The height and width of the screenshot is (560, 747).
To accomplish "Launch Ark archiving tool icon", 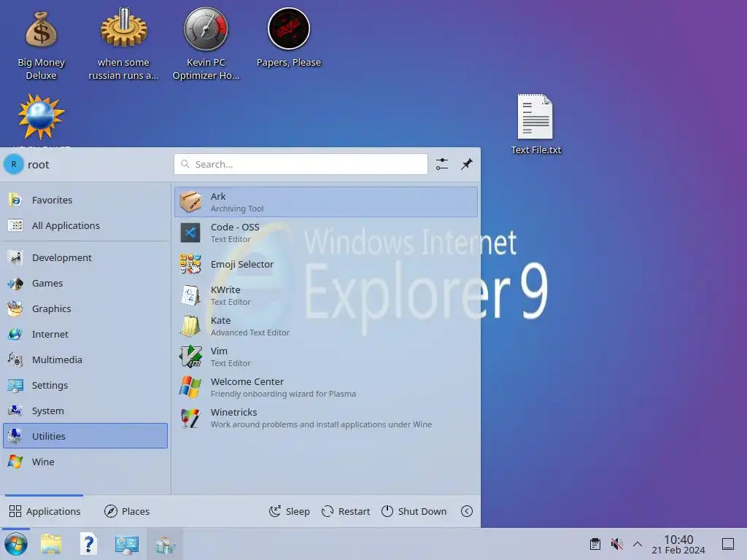I will (190, 202).
